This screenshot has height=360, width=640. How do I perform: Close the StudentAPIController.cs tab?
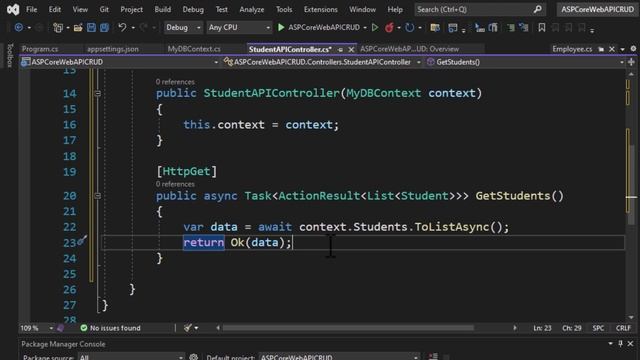351,49
